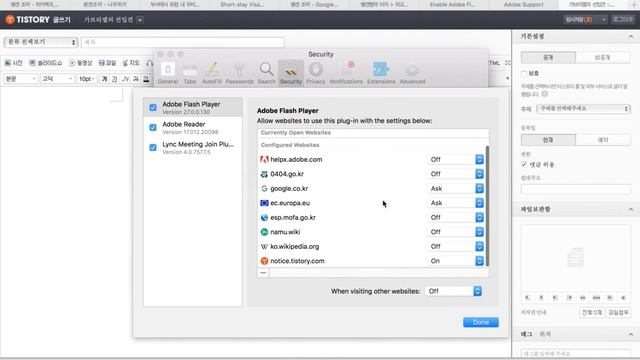The height and width of the screenshot is (360, 640).
Task: Change the namu.wiki plug-in setting
Action: pyautogui.click(x=456, y=232)
